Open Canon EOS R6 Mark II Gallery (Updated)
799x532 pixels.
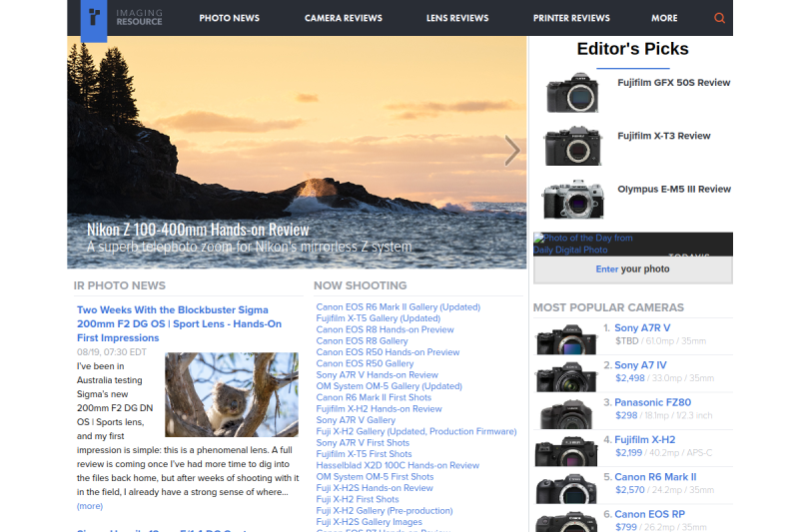click(x=398, y=307)
